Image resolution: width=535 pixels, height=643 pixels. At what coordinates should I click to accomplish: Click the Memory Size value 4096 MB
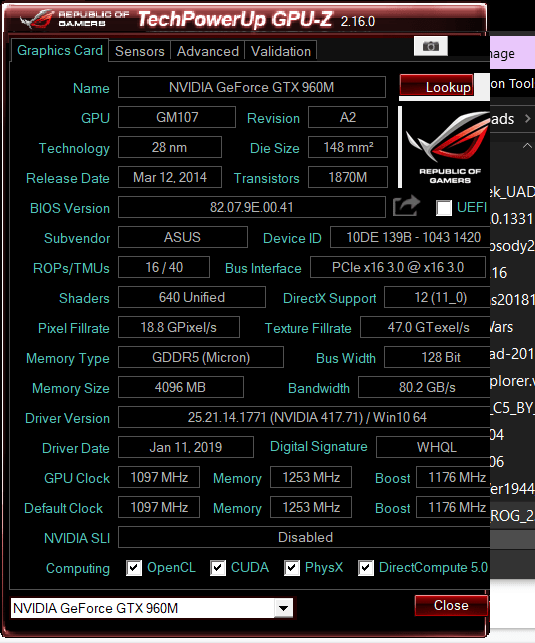point(181,387)
